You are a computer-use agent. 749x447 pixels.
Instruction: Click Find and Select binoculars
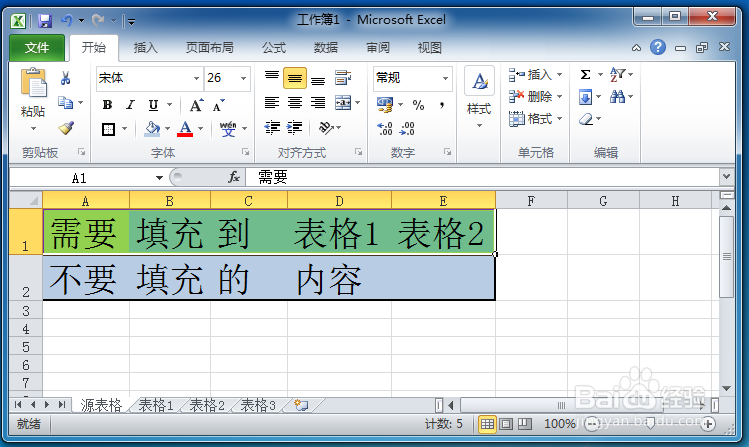[618, 97]
